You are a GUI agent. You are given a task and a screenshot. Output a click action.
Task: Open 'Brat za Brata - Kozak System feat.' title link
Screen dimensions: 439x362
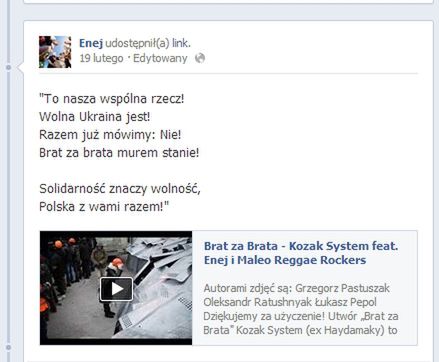(301, 253)
